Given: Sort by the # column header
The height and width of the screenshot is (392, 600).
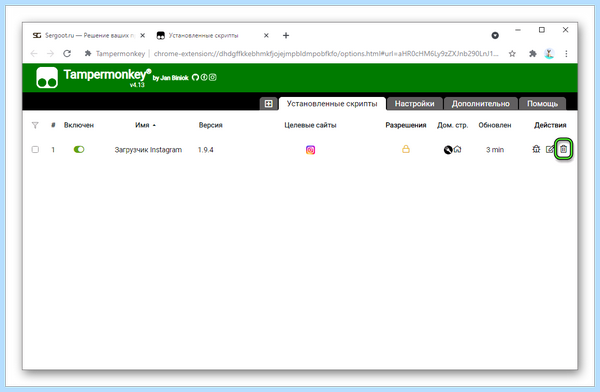Looking at the screenshot, I should [53, 125].
